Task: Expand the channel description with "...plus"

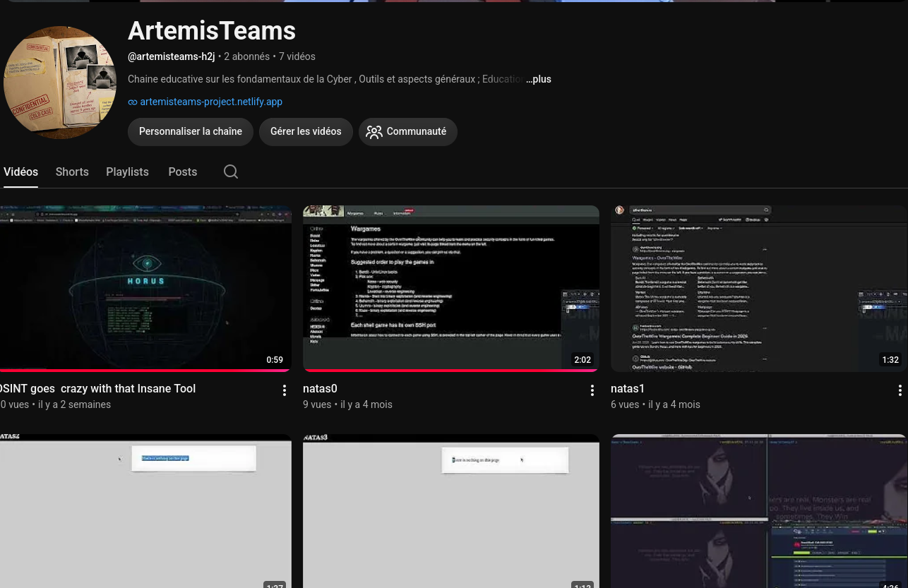Action: [x=539, y=79]
